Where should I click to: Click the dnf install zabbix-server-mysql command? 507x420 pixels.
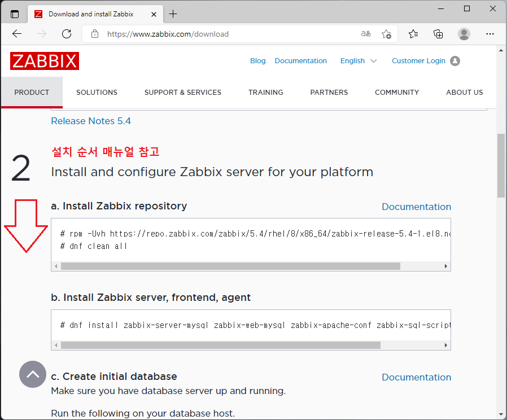pyautogui.click(x=255, y=325)
